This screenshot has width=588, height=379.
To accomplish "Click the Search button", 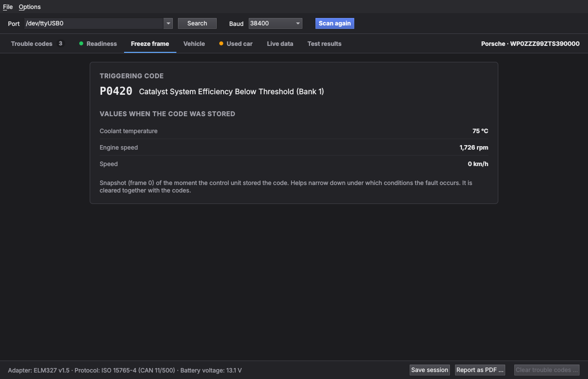I will (x=197, y=23).
